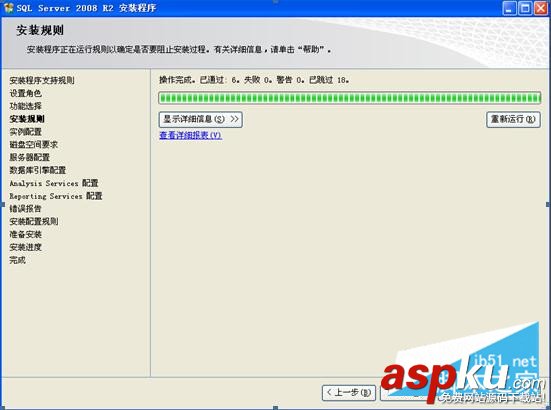Image resolution: width=551 pixels, height=410 pixels.
Task: Select bold 安装规则 step in sidebar
Action: pyautogui.click(x=27, y=119)
